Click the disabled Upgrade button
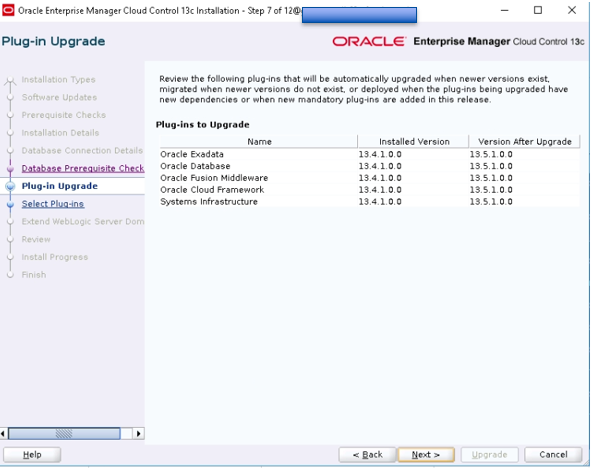The image size is (594, 470). [489, 454]
